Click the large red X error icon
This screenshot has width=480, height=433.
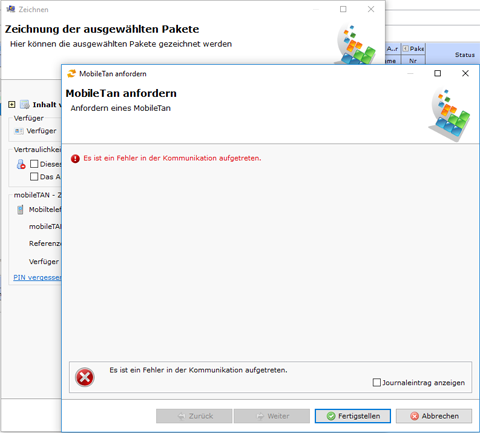(85, 377)
